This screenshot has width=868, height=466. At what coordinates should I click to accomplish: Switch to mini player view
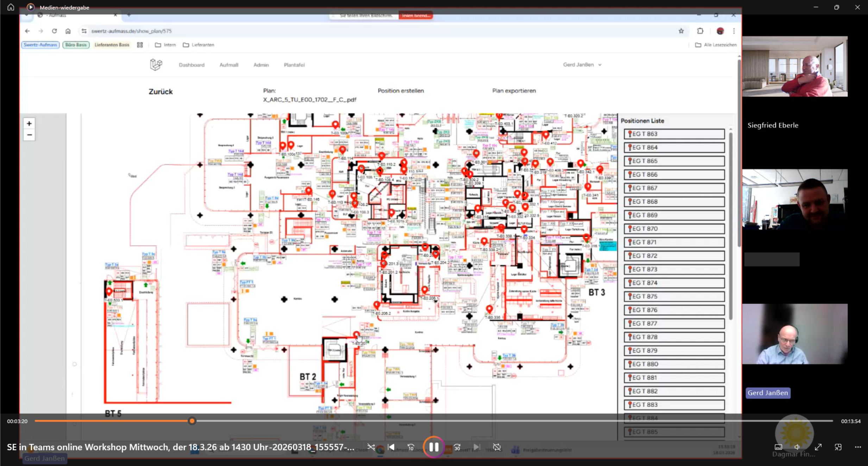[838, 447]
